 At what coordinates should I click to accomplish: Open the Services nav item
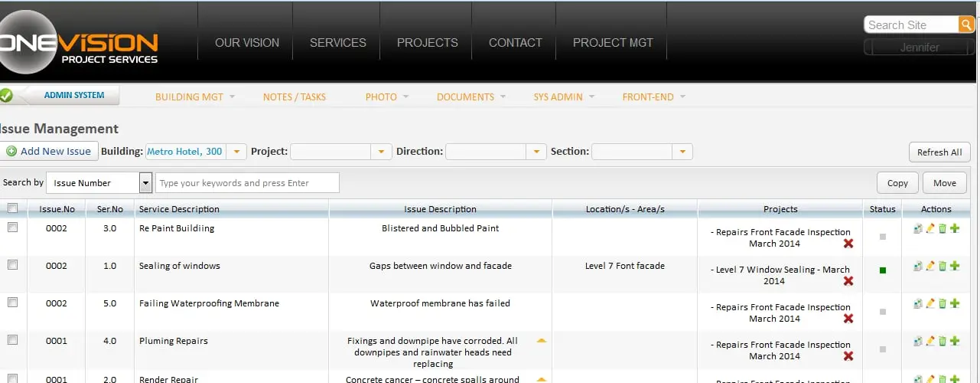(x=337, y=43)
